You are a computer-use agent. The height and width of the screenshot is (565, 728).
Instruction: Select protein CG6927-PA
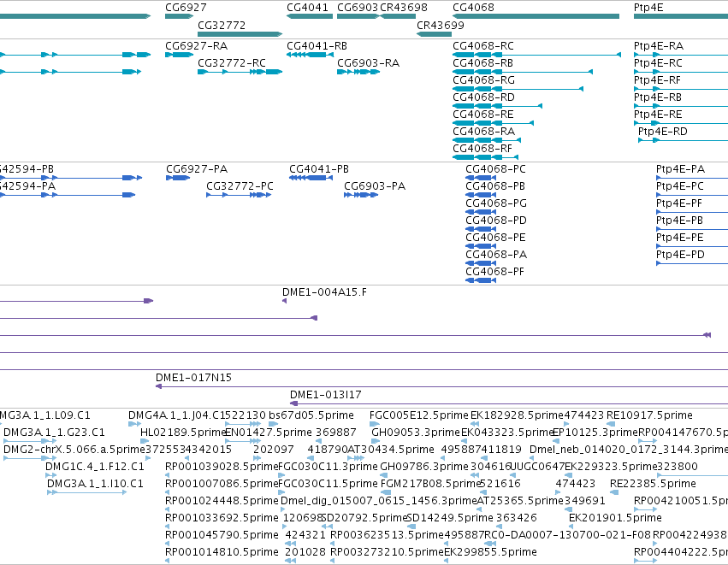pos(178,178)
